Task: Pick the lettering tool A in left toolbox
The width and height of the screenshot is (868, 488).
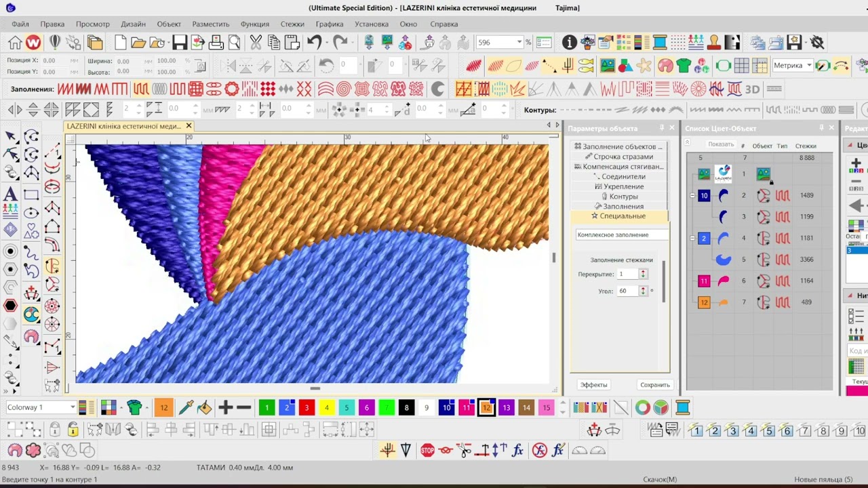Action: pos(10,195)
